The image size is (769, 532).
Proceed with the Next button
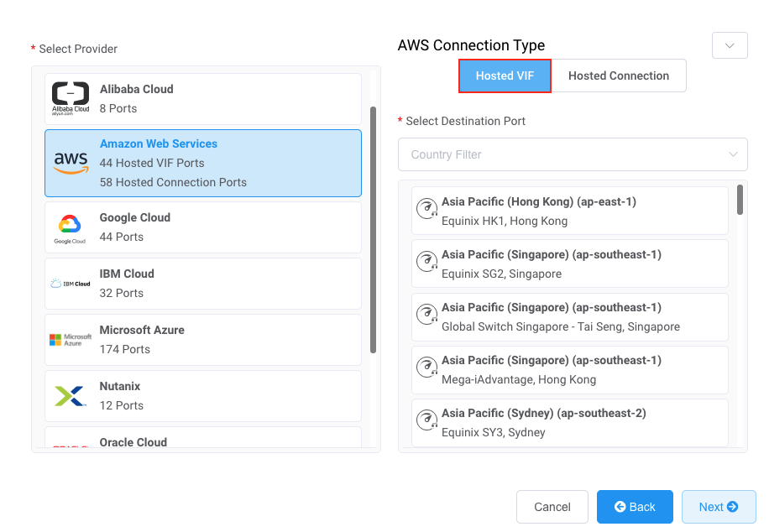pos(719,507)
